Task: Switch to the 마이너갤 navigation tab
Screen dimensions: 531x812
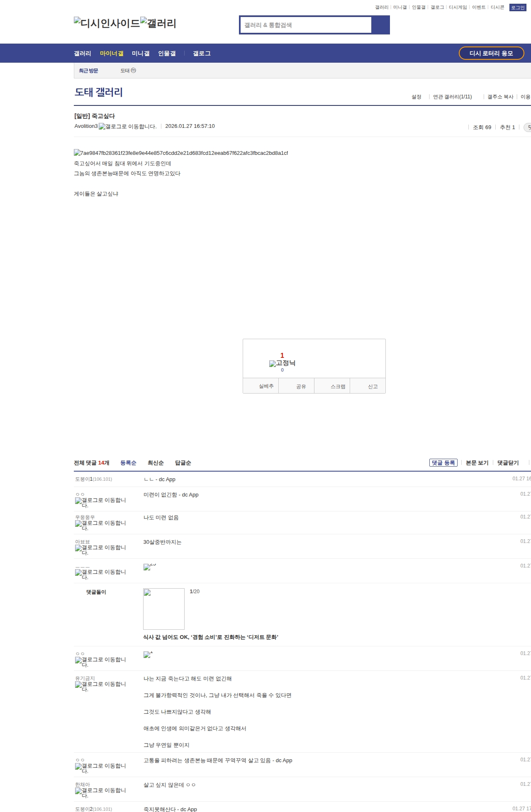Action: 112,53
